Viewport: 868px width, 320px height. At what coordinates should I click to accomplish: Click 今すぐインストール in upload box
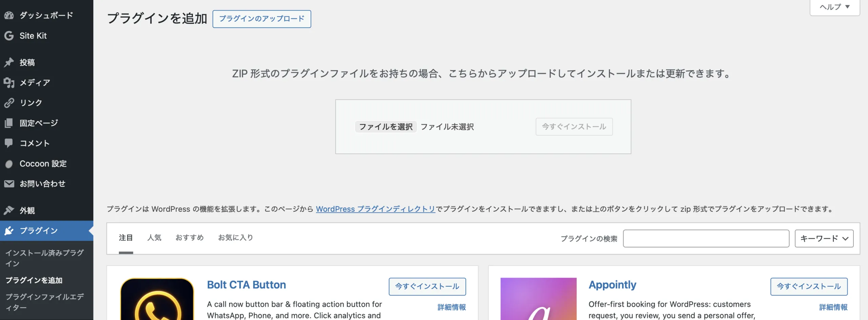pos(574,127)
